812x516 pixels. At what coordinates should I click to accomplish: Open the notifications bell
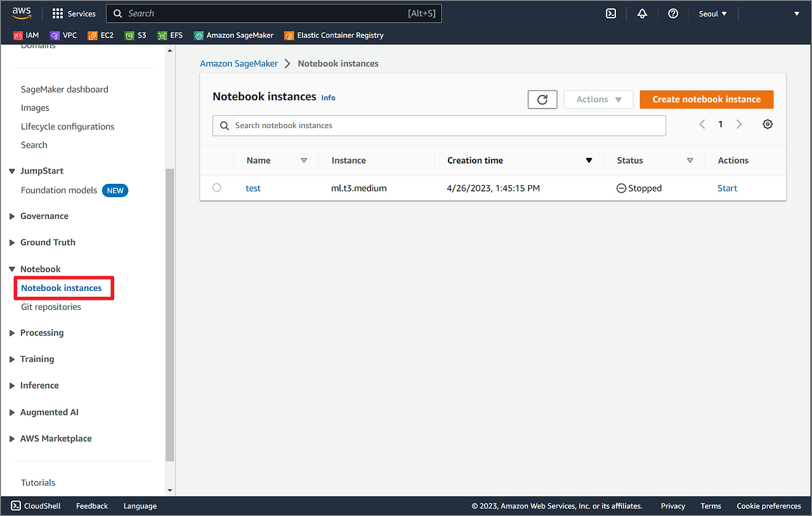pyautogui.click(x=642, y=13)
